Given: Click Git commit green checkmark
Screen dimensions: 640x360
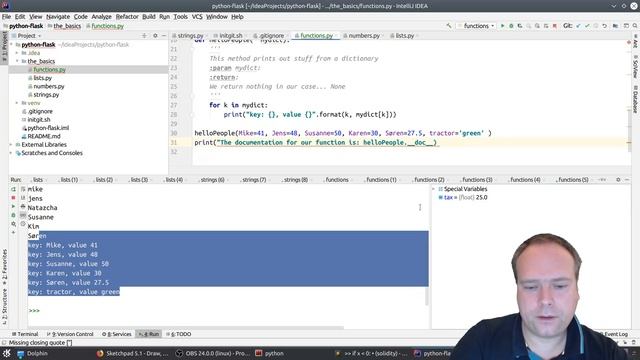Looking at the screenshot, I should point(587,26).
